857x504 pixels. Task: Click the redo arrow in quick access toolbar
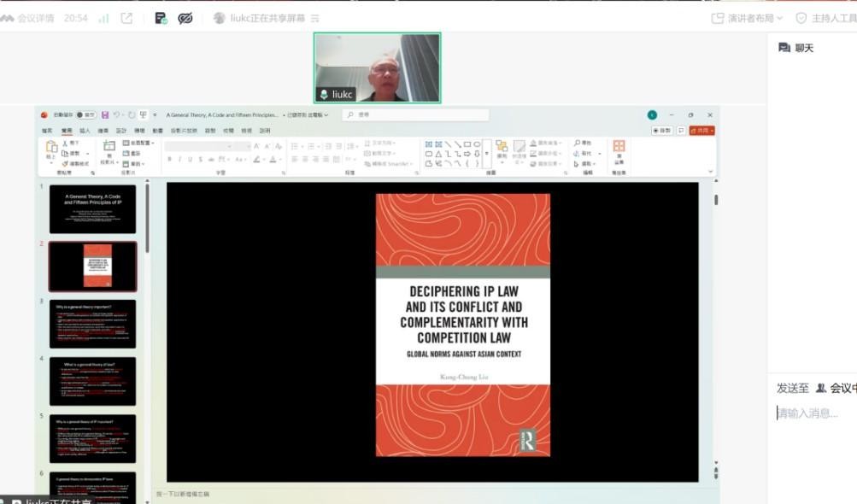pyautogui.click(x=132, y=114)
